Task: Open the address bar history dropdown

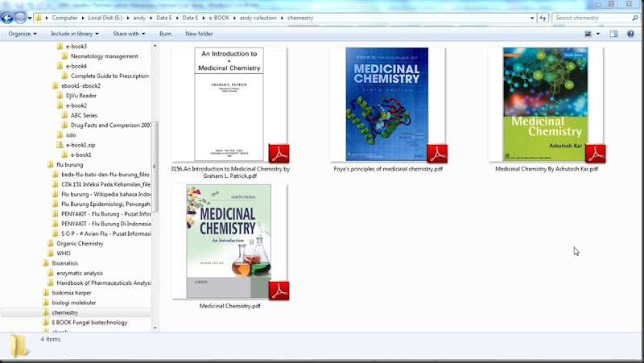Action: [x=532, y=18]
